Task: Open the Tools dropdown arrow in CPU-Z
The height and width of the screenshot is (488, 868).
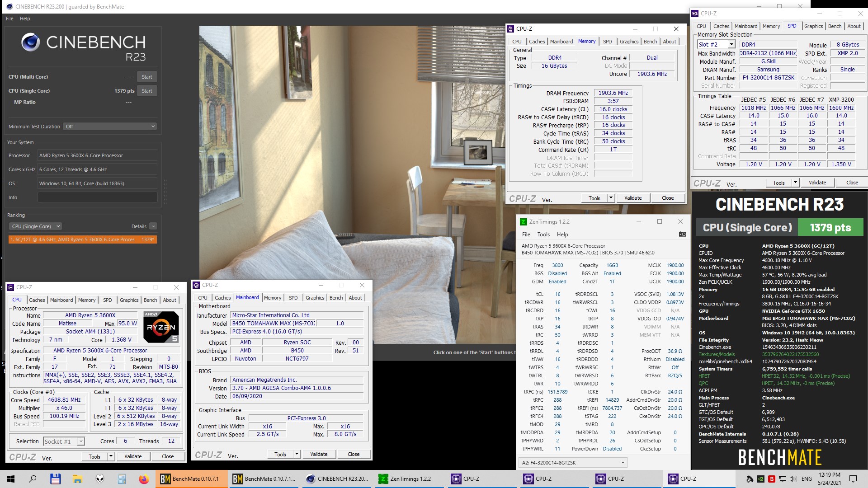Action: point(611,197)
